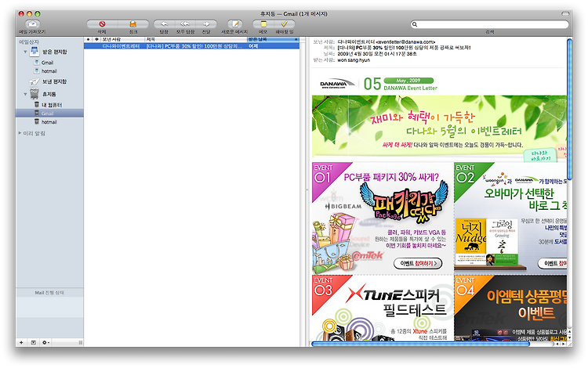
Task: Delete the message with the 삭제 button
Action: tap(102, 24)
